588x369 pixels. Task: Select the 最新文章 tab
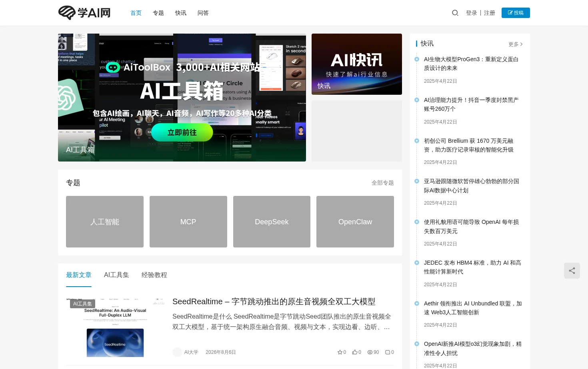(x=79, y=275)
